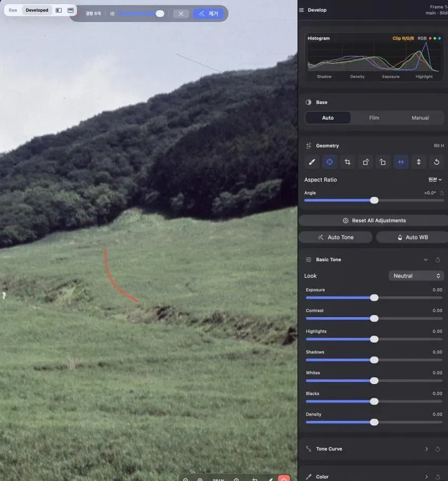Reset the Angle value
448x481 pixels.
click(x=442, y=193)
